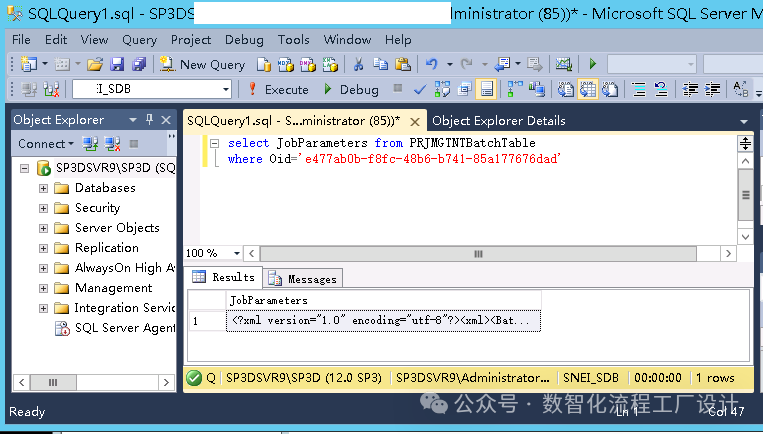Click Increase Indent icon

coord(712,90)
